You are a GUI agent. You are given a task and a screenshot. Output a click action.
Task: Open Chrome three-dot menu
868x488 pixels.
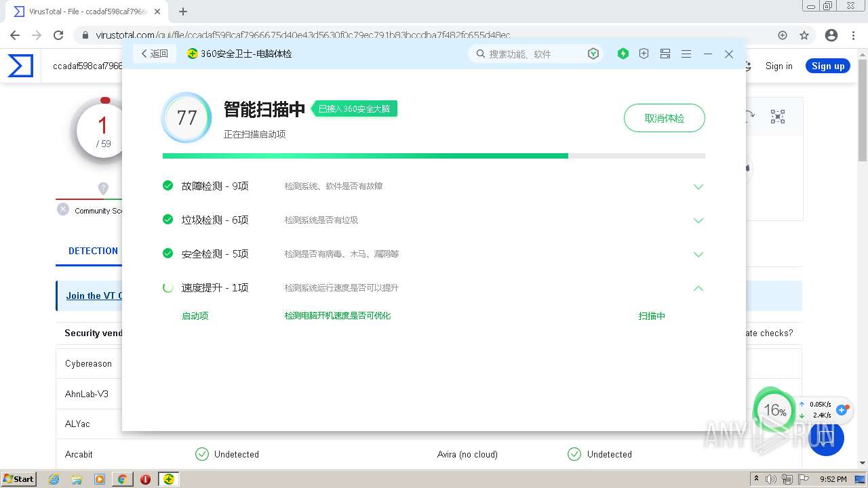tap(853, 35)
